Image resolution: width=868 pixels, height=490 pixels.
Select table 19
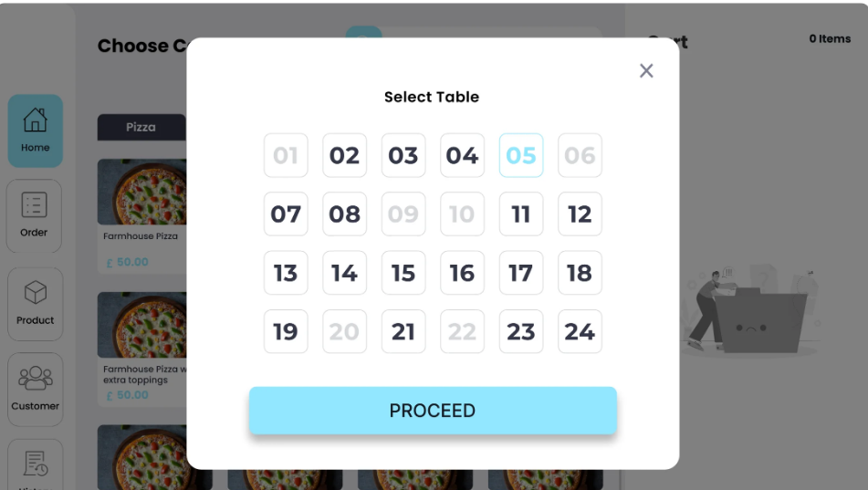[286, 331]
